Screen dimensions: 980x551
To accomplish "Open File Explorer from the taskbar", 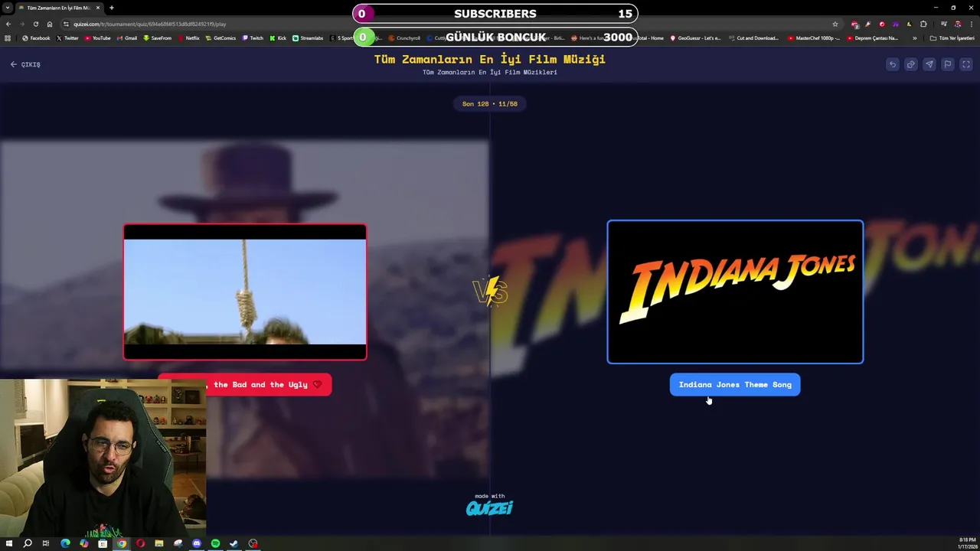I will pos(159,543).
